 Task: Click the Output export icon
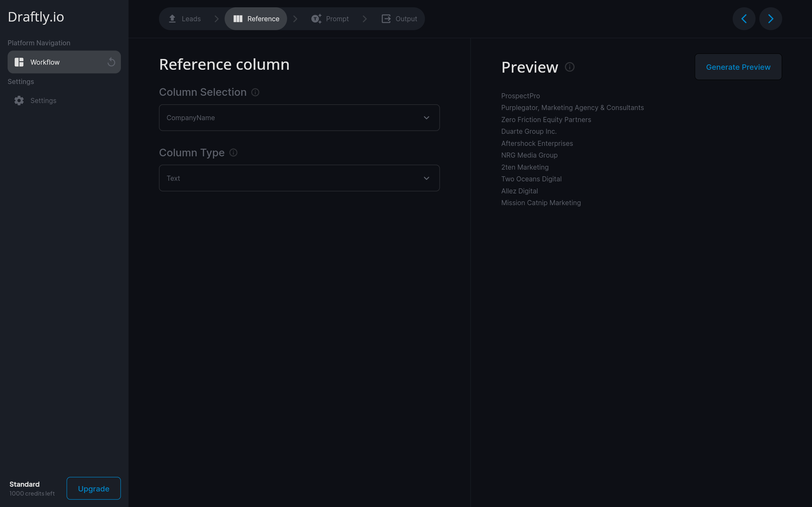386,19
